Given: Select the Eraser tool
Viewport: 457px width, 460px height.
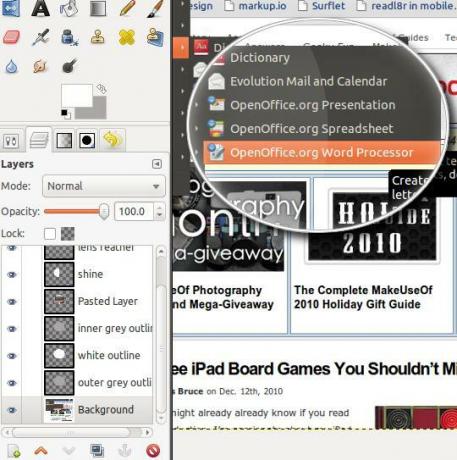Looking at the screenshot, I should pos(12,37).
